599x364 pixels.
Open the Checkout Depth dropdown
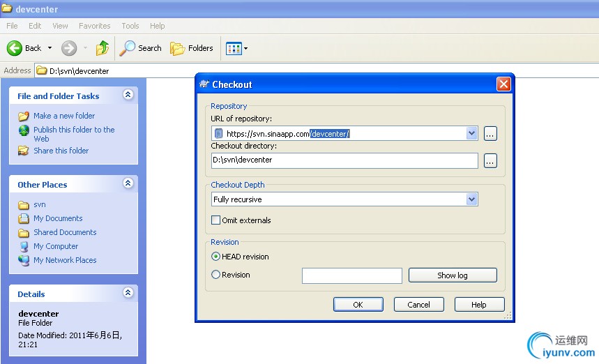(x=344, y=199)
